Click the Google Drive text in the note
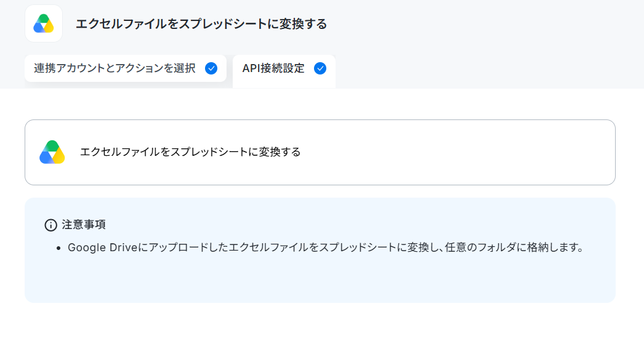The width and height of the screenshot is (644, 338). click(103, 247)
